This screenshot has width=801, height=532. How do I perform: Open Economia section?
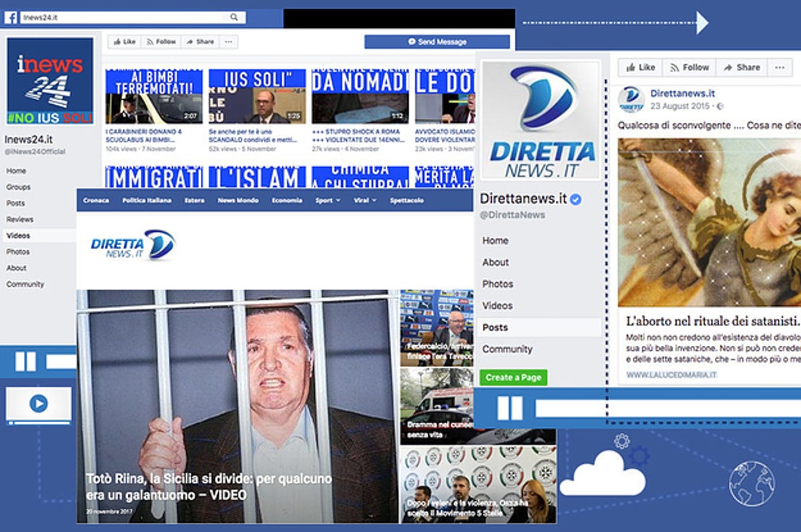click(x=287, y=200)
